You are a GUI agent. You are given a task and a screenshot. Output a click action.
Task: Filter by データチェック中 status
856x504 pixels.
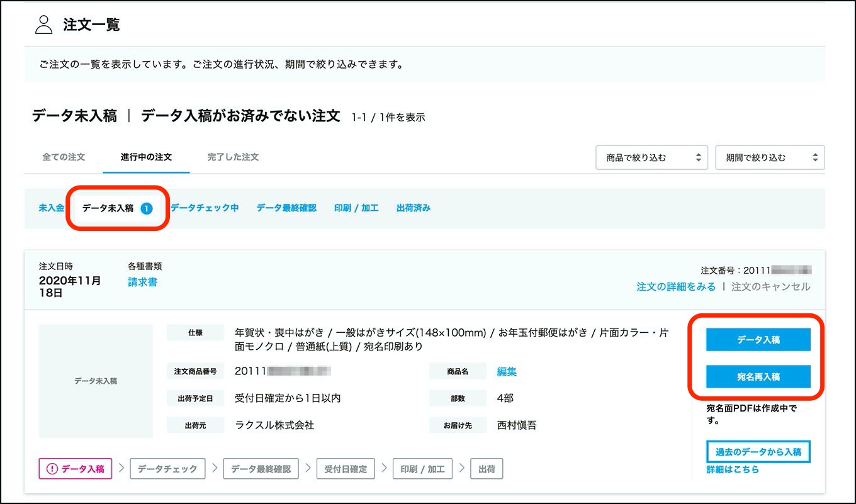(205, 208)
